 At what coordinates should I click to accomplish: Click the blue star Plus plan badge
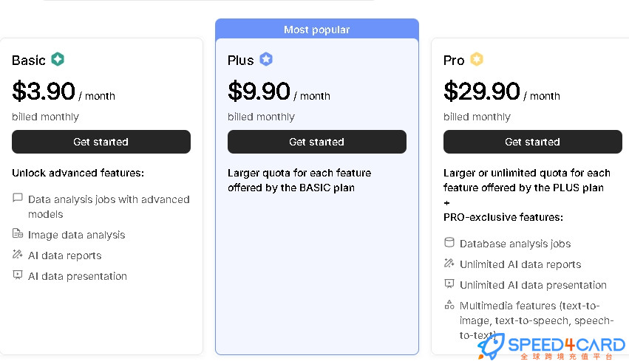(266, 59)
